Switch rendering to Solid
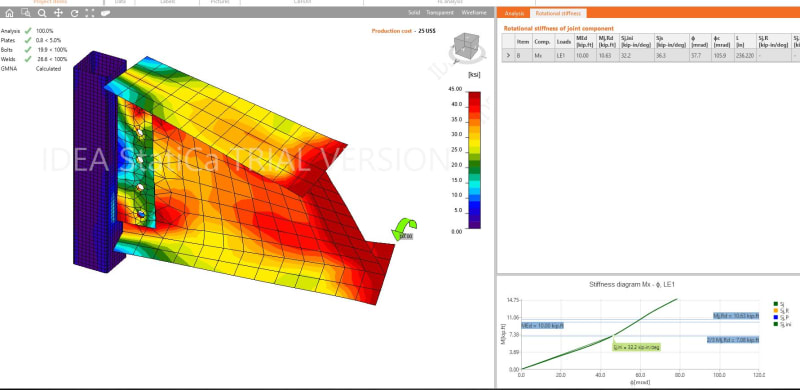 click(x=414, y=13)
